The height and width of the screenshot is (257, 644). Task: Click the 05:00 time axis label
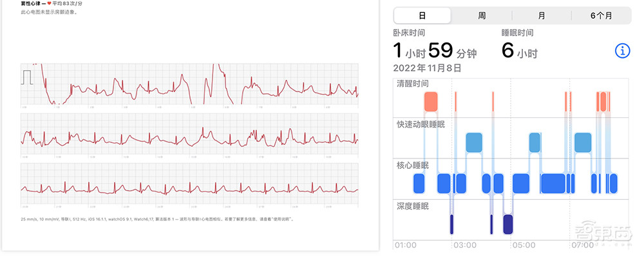click(524, 245)
